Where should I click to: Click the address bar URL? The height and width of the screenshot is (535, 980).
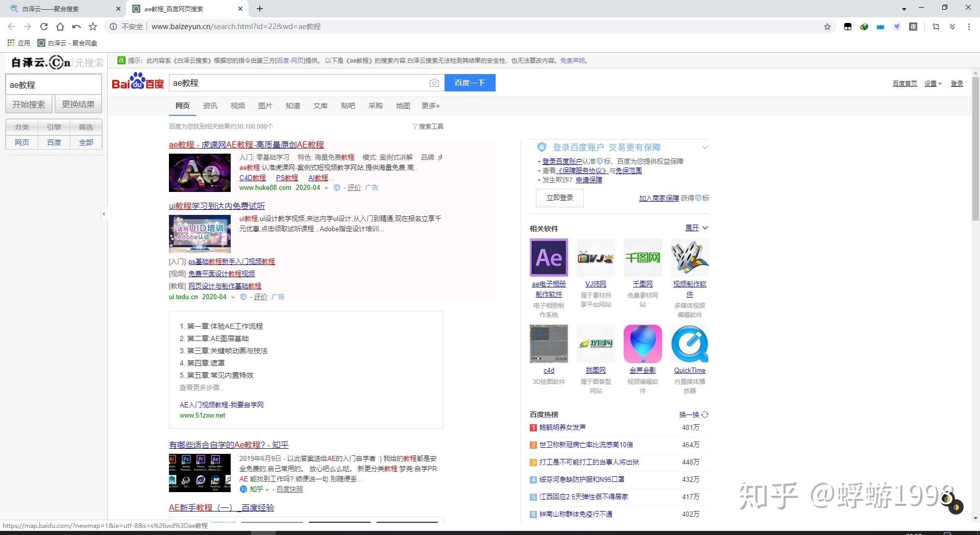click(x=236, y=27)
